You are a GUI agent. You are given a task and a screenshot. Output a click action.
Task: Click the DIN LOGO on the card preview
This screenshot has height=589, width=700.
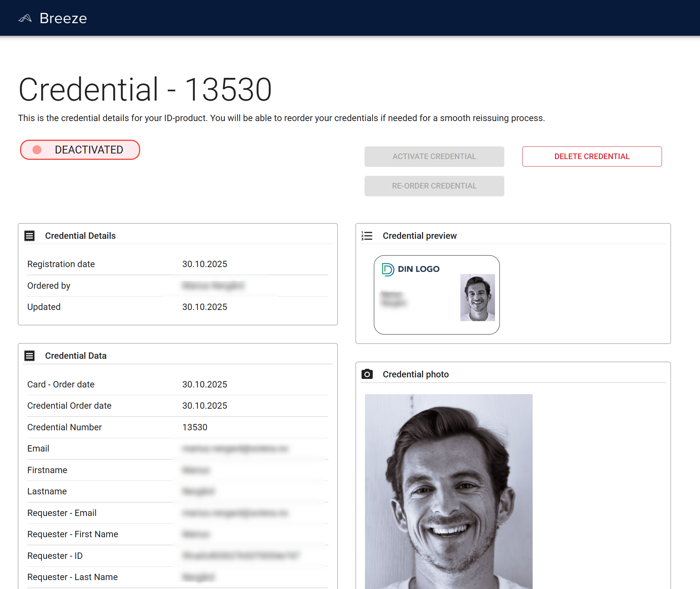point(410,269)
